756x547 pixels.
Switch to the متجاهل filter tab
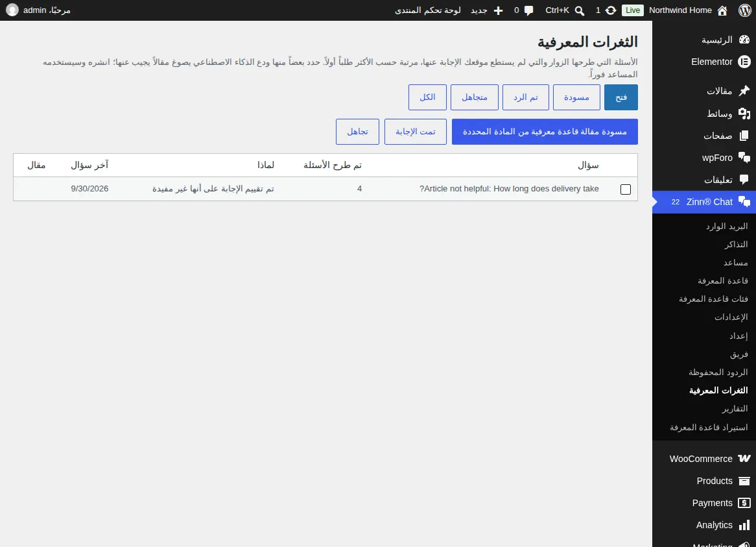(475, 97)
